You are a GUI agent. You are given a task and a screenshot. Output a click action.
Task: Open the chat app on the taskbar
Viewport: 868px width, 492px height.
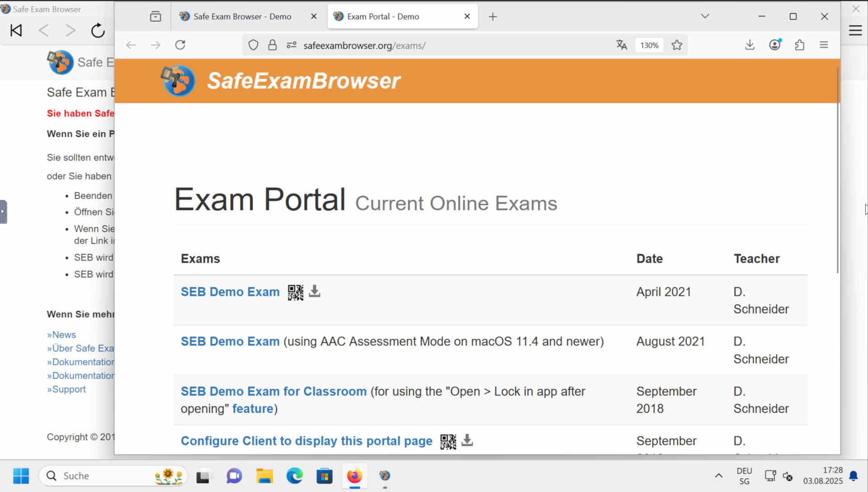point(234,476)
